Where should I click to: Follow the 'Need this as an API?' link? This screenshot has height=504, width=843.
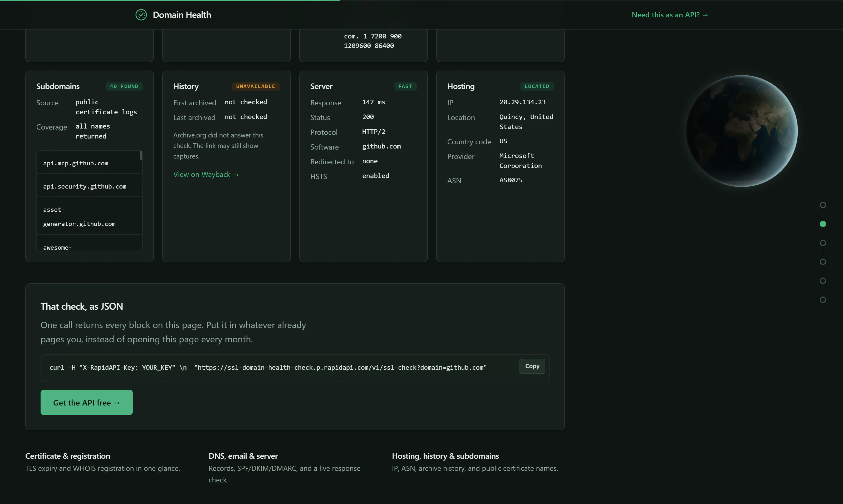(670, 15)
